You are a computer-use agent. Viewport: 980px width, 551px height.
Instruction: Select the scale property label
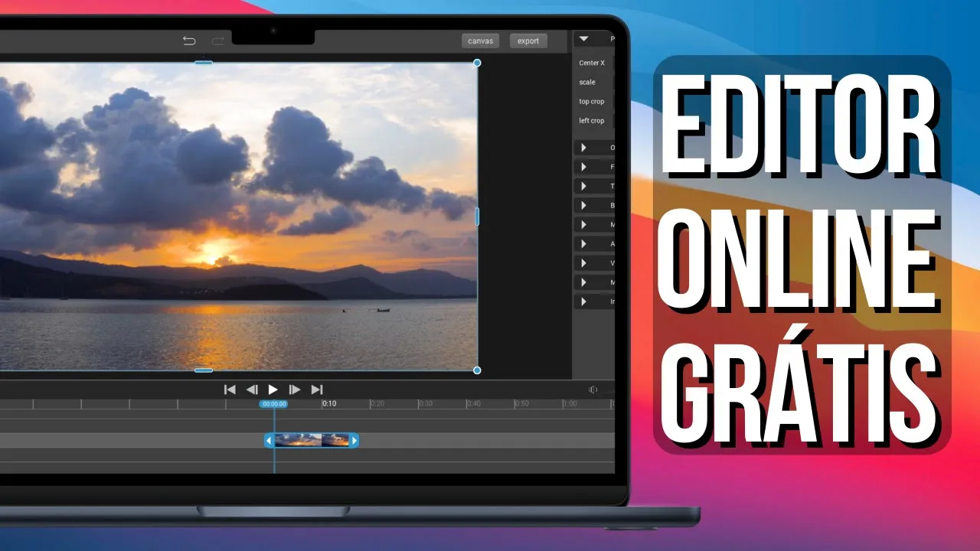point(587,82)
